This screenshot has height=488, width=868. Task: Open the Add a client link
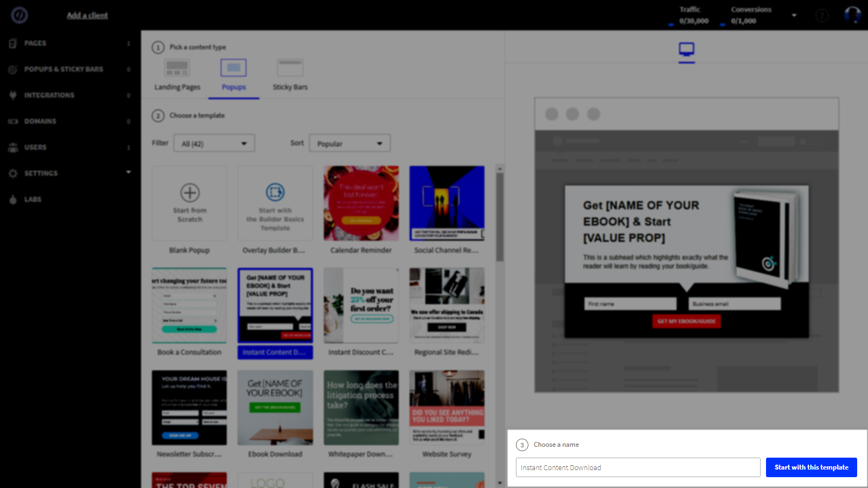[x=87, y=16]
